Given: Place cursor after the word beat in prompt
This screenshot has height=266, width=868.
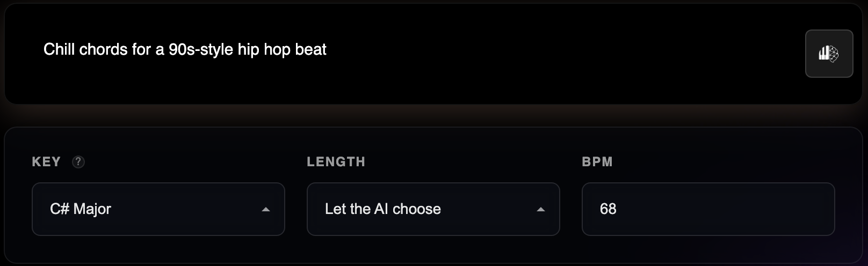Looking at the screenshot, I should pyautogui.click(x=327, y=50).
